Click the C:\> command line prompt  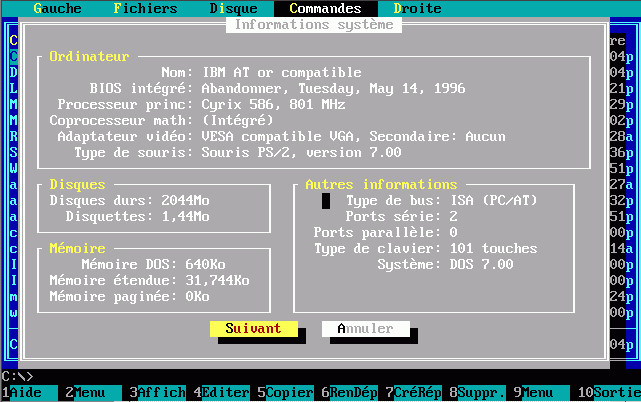coord(20,376)
